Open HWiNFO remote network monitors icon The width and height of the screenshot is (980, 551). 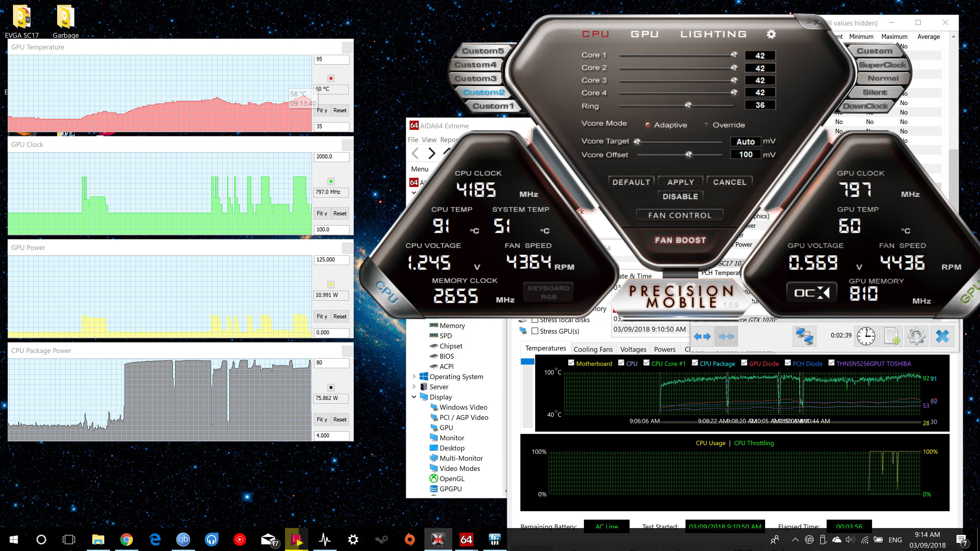pos(805,336)
